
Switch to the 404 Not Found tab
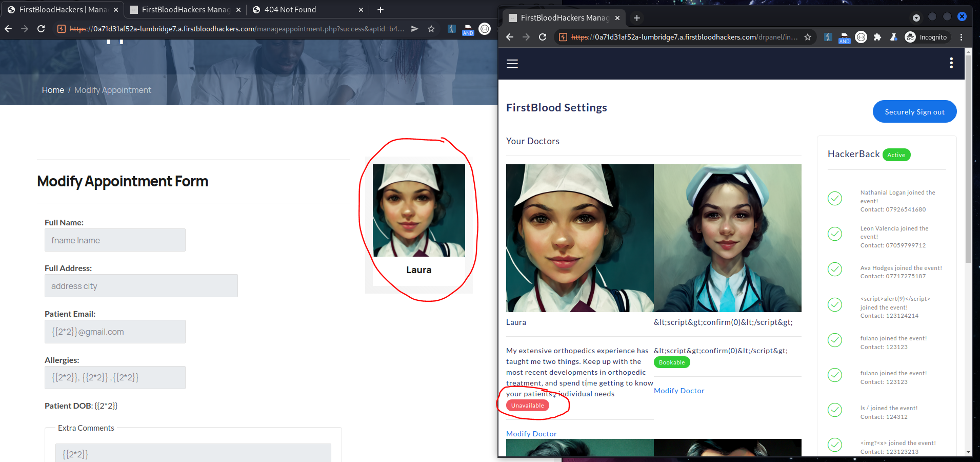click(308, 10)
